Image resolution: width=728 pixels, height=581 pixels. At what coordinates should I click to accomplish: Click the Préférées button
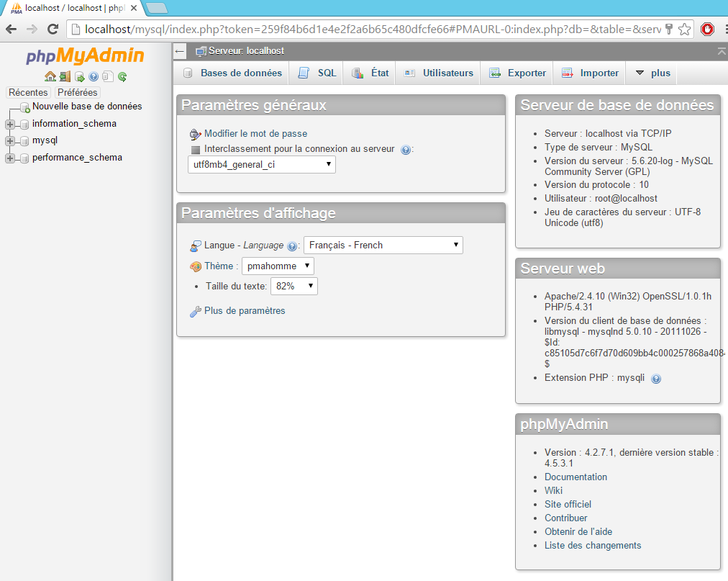click(77, 92)
